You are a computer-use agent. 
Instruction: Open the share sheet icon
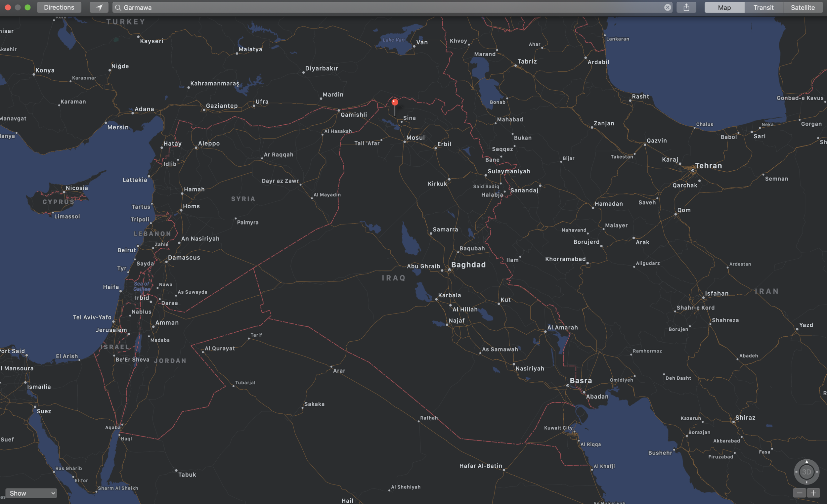click(x=686, y=7)
